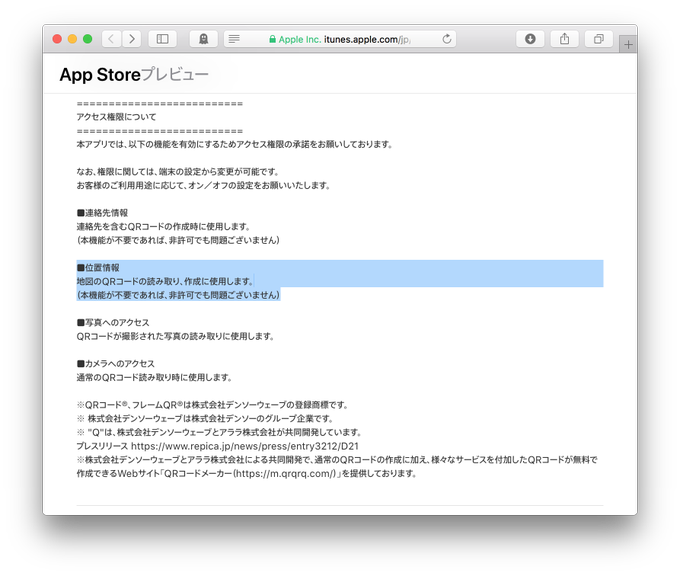680x576 pixels.
Task: Click line 地図のQRコードの読み取り、作成に使用します
Action: (x=165, y=281)
